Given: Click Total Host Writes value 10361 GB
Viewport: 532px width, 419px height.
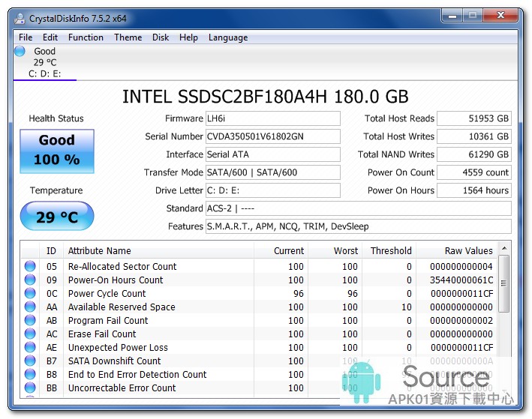Looking at the screenshot, I should (x=474, y=136).
